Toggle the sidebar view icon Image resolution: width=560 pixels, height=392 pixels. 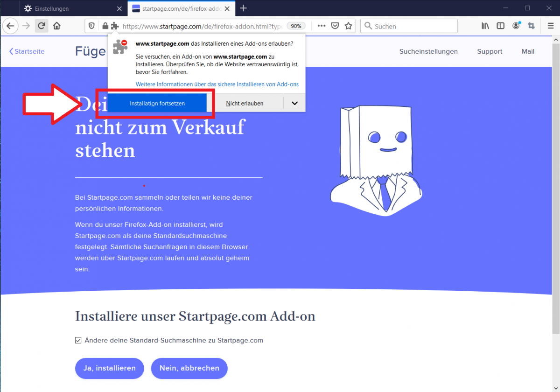click(x=500, y=26)
